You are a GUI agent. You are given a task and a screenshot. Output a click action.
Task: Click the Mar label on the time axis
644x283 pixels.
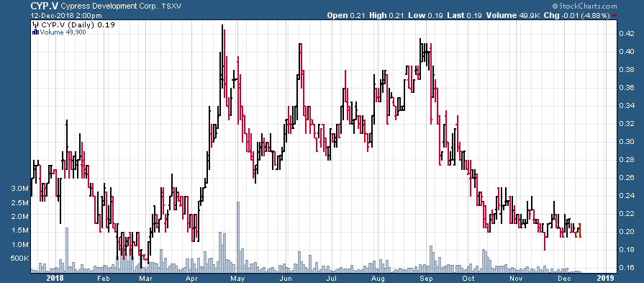(x=145, y=278)
